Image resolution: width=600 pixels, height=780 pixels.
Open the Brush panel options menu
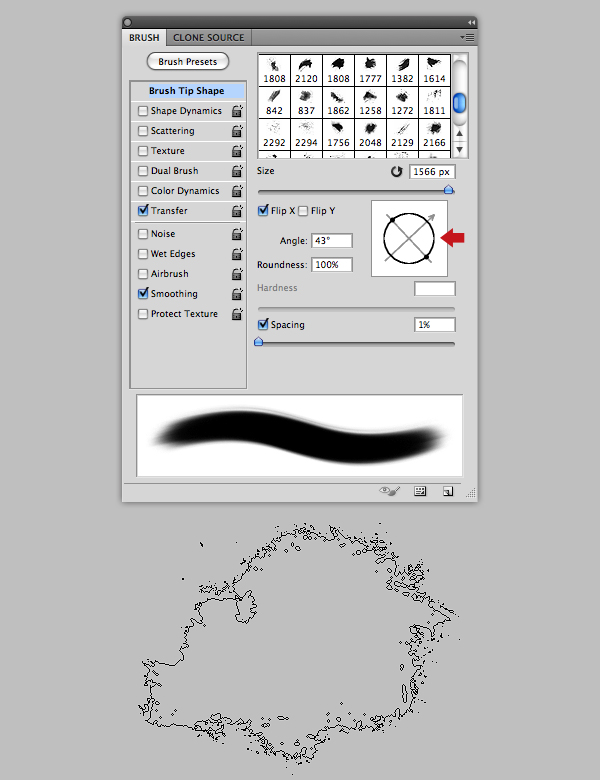467,38
